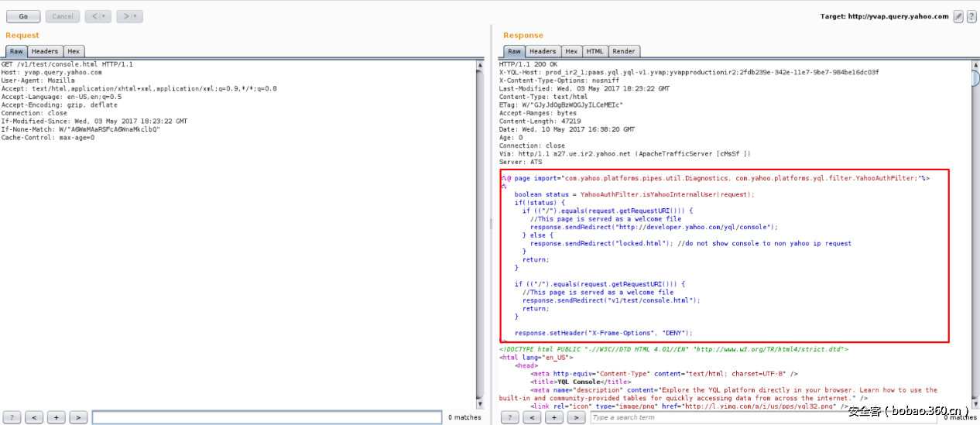Go to previous match in response search
The height and width of the screenshot is (425, 980).
tap(532, 417)
